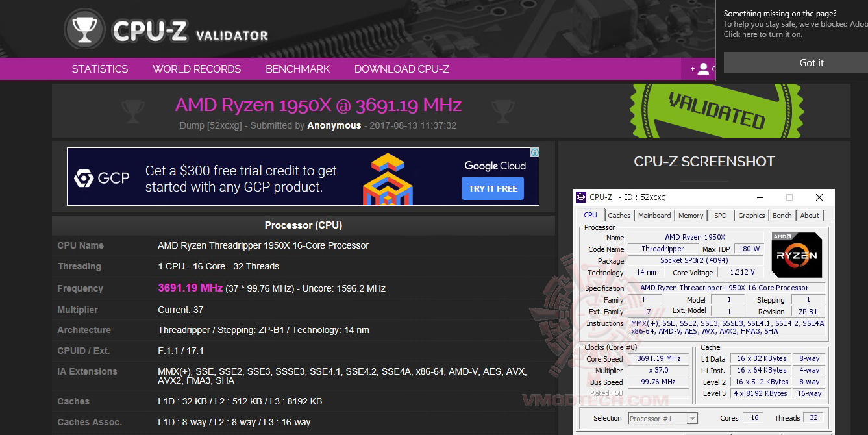This screenshot has width=868, height=435.
Task: Switch to the Graphics tab in CPU-Z
Action: (751, 215)
